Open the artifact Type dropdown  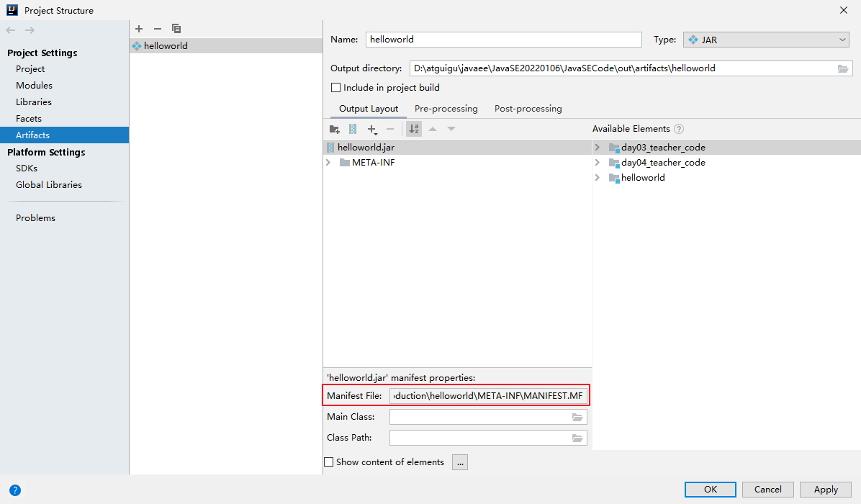coord(766,40)
